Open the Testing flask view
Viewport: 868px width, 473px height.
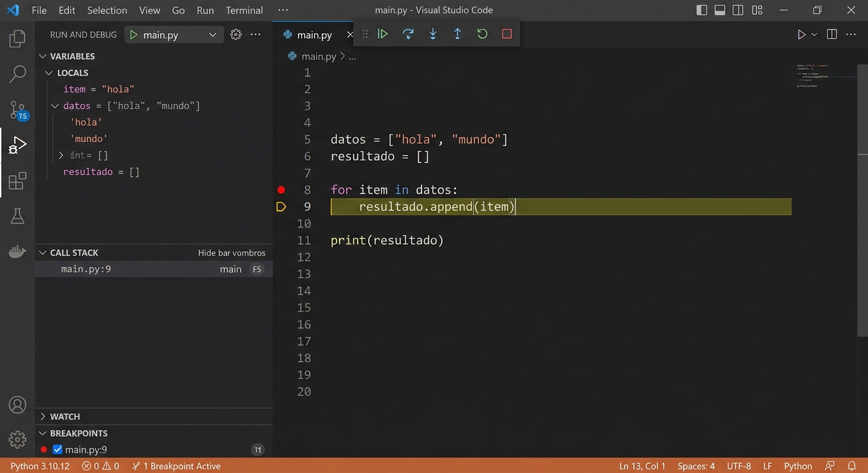pyautogui.click(x=17, y=216)
